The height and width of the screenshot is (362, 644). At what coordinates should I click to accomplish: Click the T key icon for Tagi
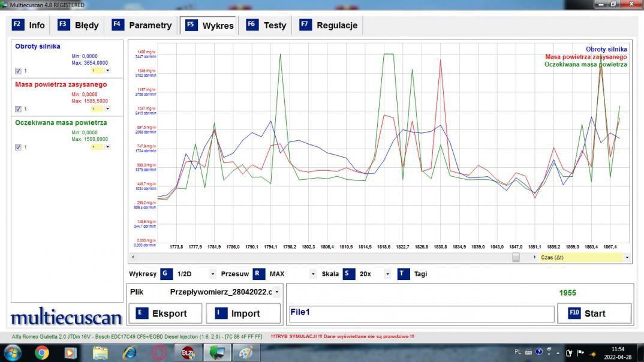pyautogui.click(x=404, y=274)
